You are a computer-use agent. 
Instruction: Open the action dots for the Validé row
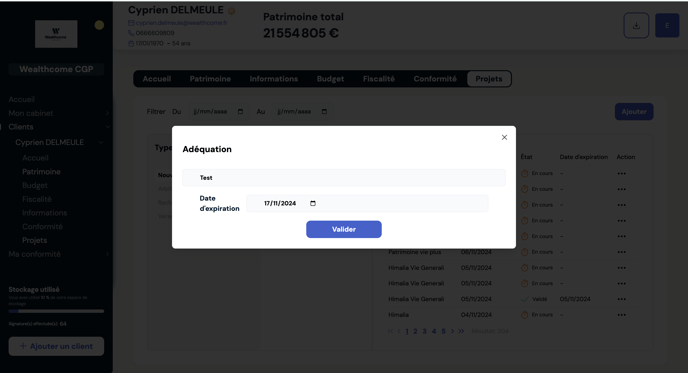[621, 299]
